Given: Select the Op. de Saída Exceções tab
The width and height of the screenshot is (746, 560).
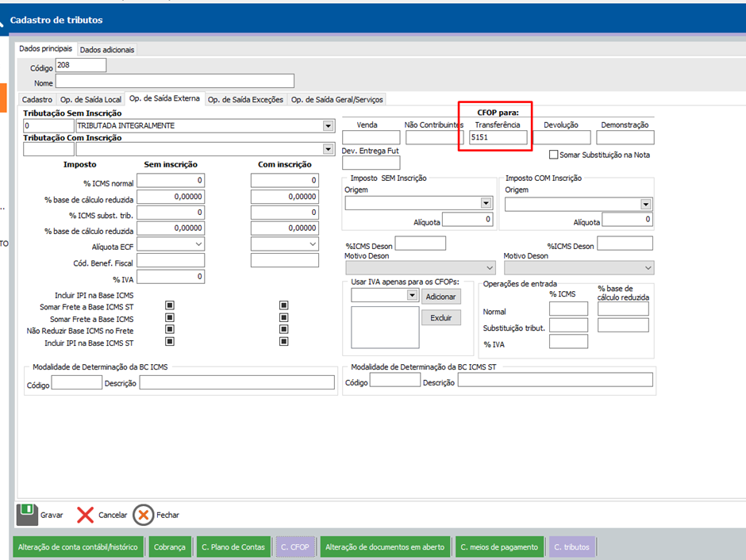Looking at the screenshot, I should click(x=245, y=100).
